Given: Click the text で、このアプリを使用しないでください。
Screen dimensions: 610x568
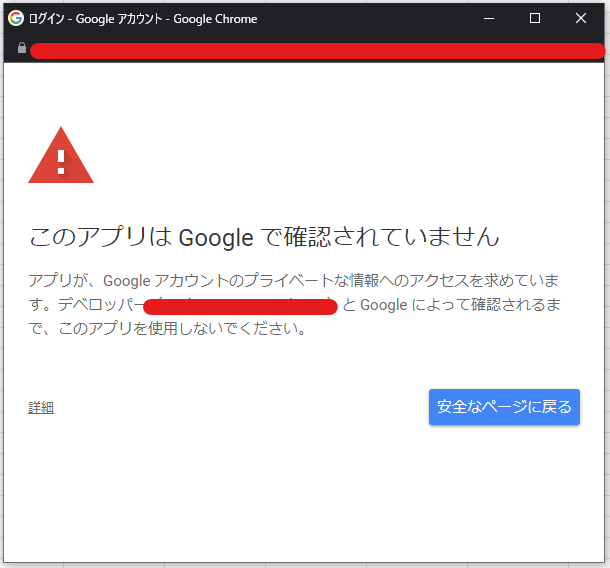Looking at the screenshot, I should tap(167, 328).
